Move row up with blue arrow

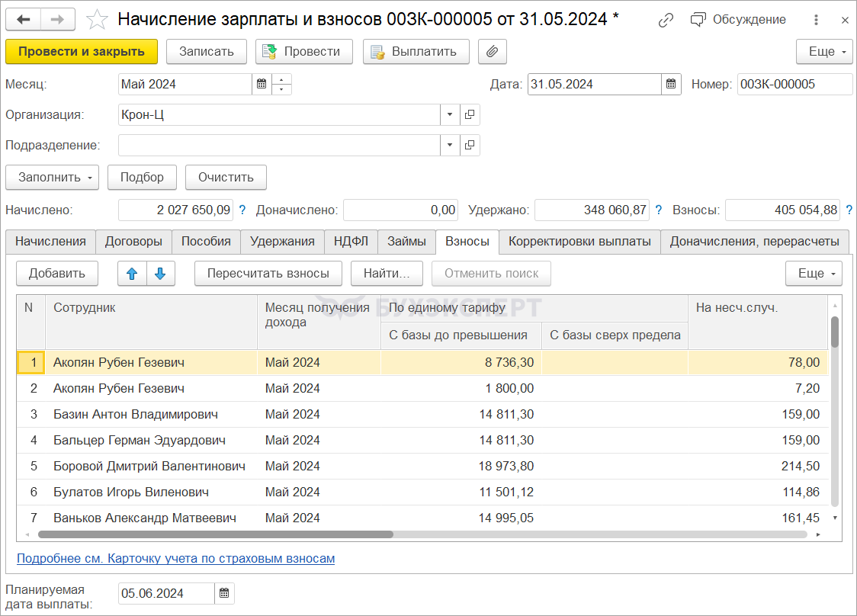(x=130, y=273)
